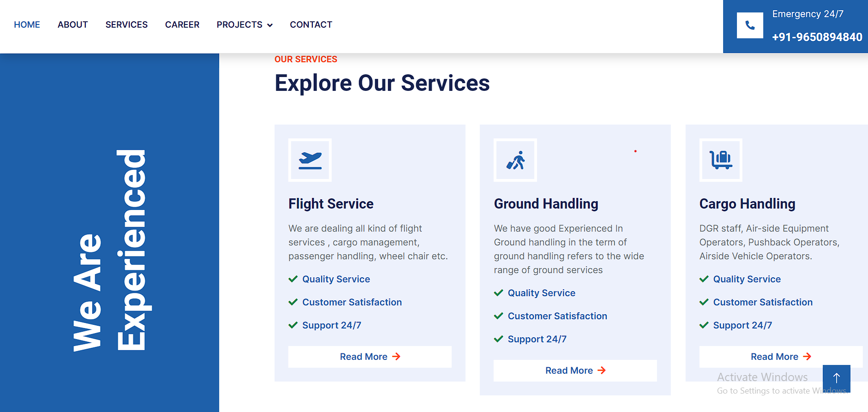Open the Services menu item
Image resolution: width=868 pixels, height=412 pixels.
[126, 25]
